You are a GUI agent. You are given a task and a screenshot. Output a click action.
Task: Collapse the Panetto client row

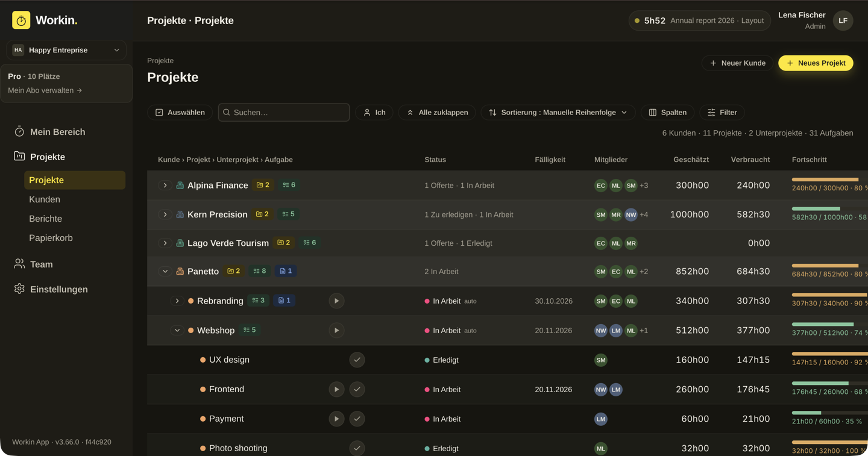(165, 272)
